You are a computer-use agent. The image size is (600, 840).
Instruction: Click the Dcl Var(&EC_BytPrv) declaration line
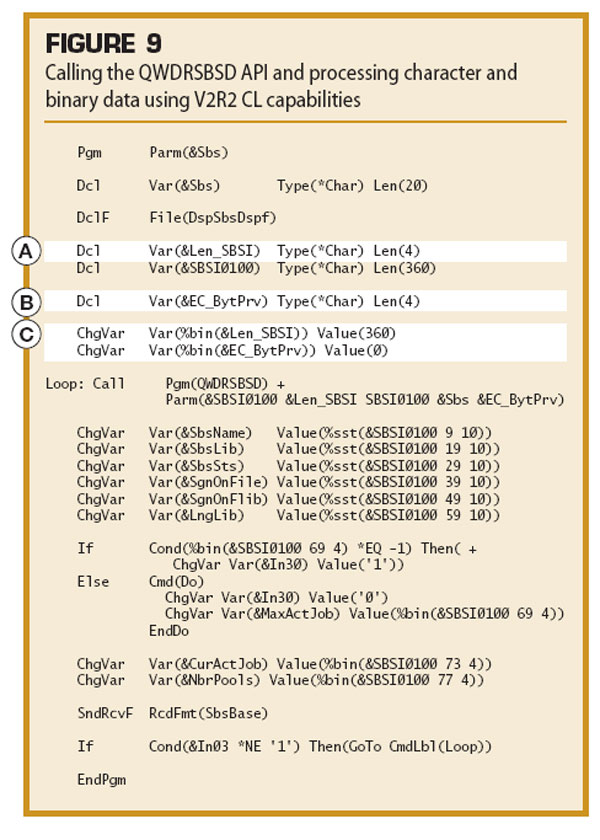[x=249, y=302]
